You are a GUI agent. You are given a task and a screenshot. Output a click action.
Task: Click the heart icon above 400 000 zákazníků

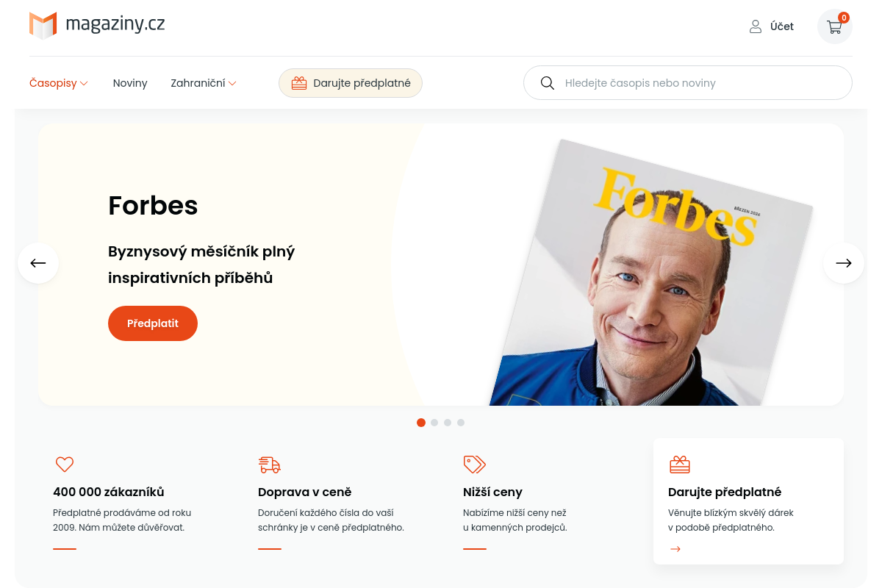[65, 465]
